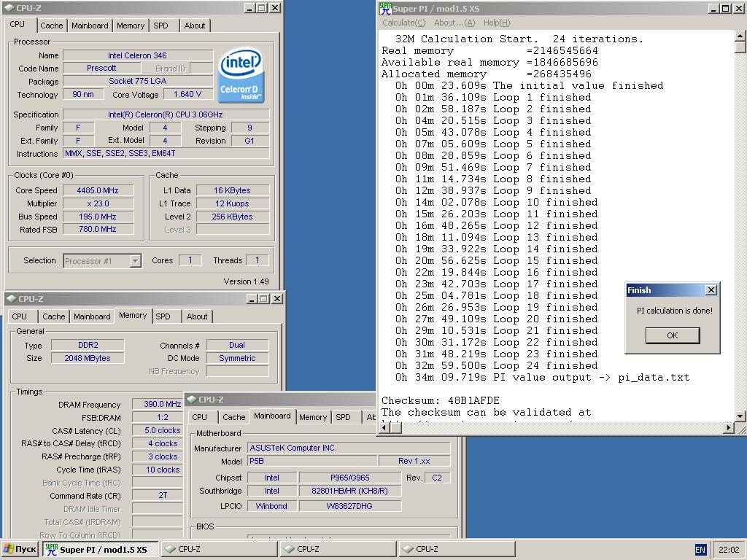The height and width of the screenshot is (560, 747).
Task: Click the Cycle Time (tRAS) value 10 clocks
Action: [x=158, y=470]
